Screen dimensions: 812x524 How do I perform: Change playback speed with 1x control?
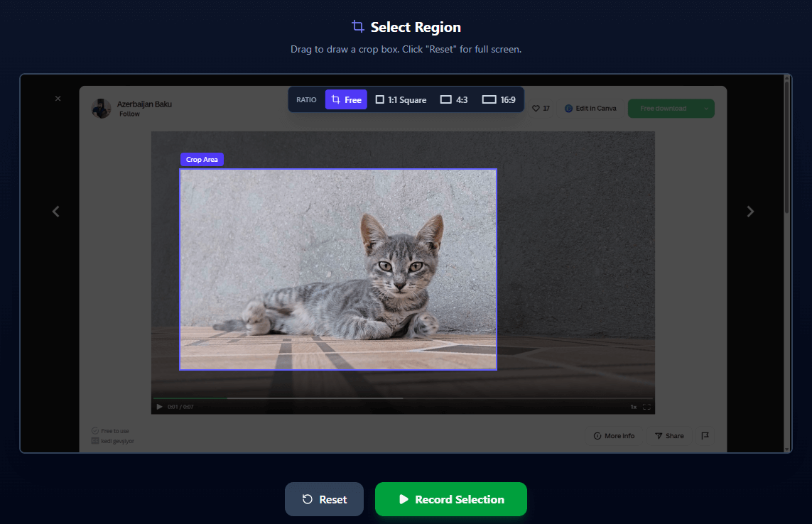tap(634, 407)
